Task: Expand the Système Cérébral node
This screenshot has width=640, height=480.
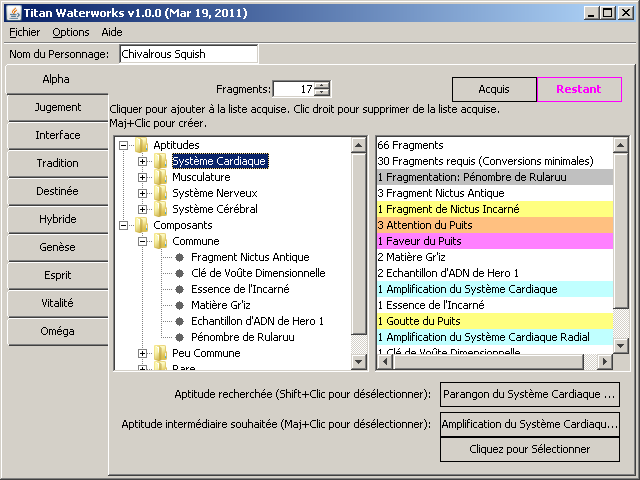Action: pyautogui.click(x=143, y=209)
